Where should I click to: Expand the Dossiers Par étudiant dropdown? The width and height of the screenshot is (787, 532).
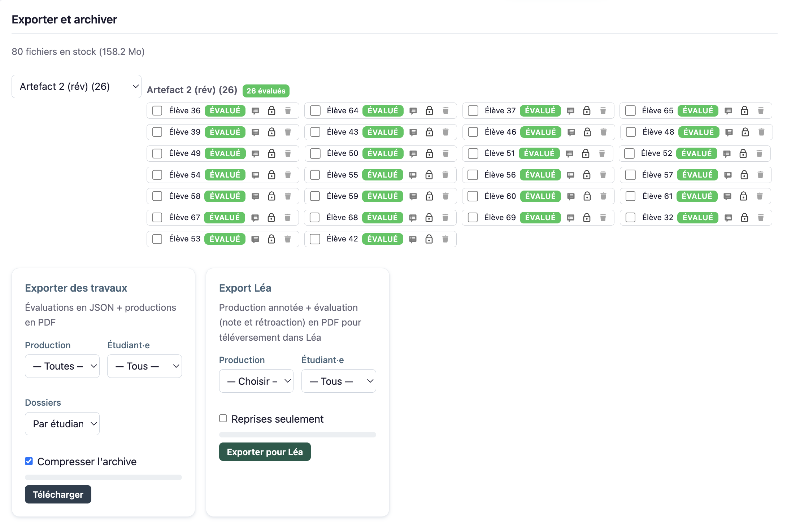[62, 424]
